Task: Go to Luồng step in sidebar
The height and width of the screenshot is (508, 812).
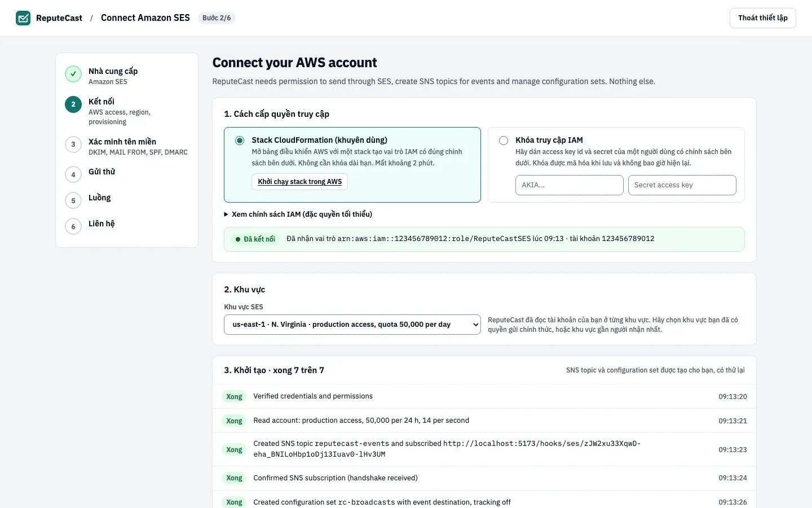Action: click(x=99, y=198)
